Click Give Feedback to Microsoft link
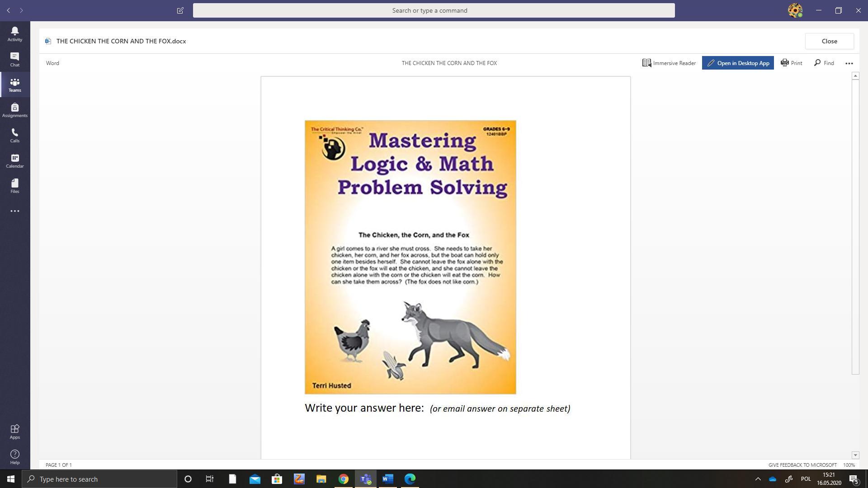This screenshot has height=488, width=868. click(x=802, y=465)
